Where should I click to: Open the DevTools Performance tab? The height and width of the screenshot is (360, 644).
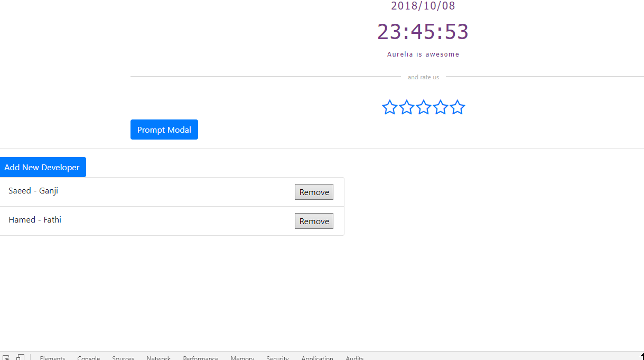pyautogui.click(x=201, y=358)
